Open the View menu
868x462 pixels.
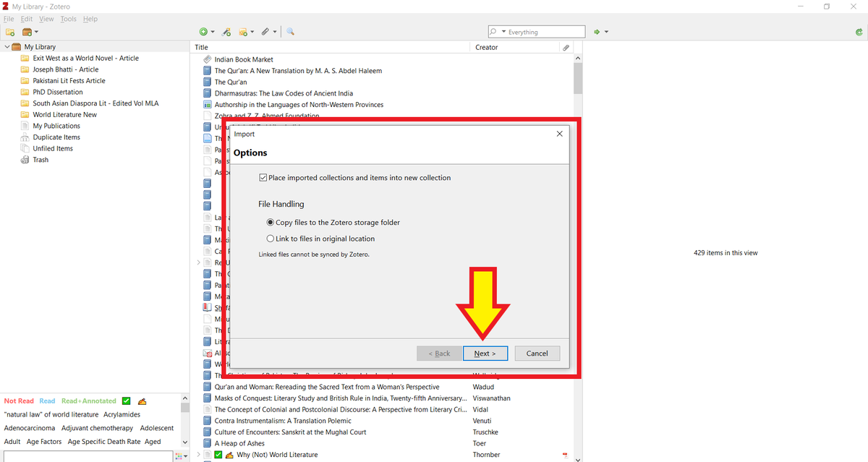point(46,19)
